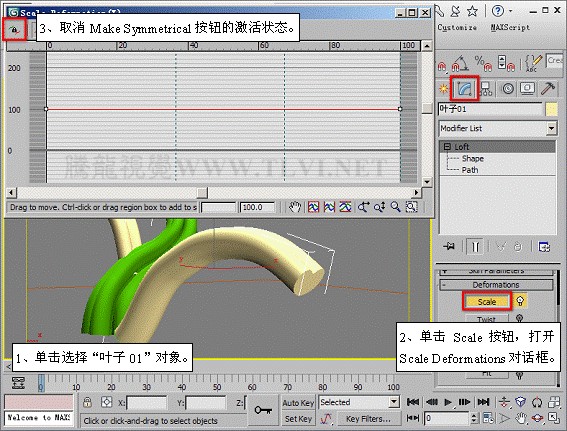
Task: Toggle Show End Result icon
Action: [475, 247]
